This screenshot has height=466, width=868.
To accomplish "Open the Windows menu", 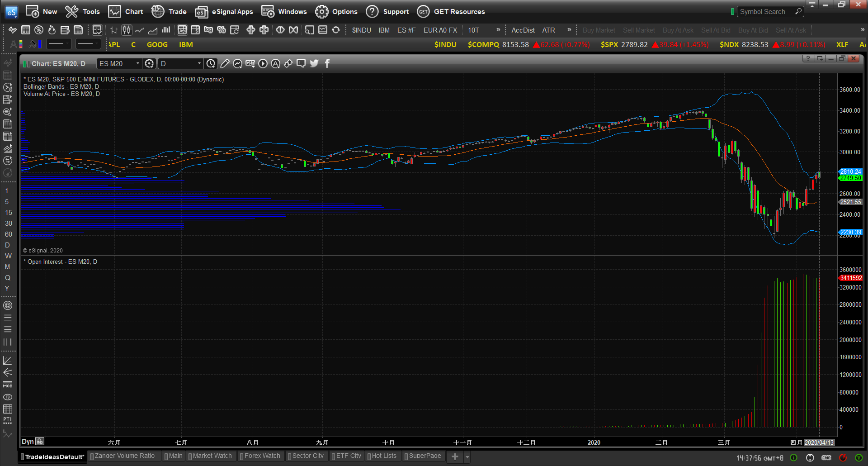I will 284,12.
